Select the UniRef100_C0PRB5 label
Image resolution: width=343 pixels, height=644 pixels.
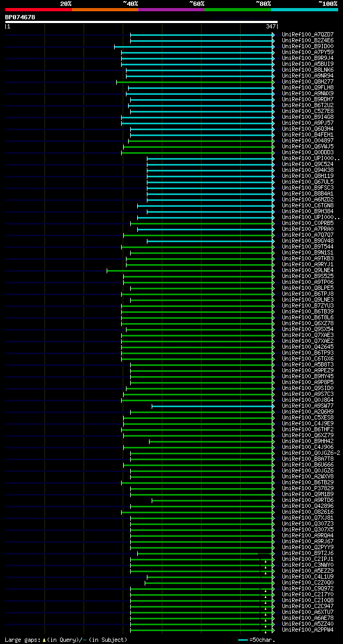(x=308, y=223)
